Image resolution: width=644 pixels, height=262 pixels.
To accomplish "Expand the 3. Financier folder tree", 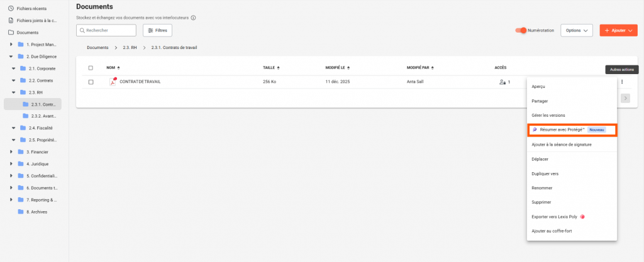I will pos(11,152).
